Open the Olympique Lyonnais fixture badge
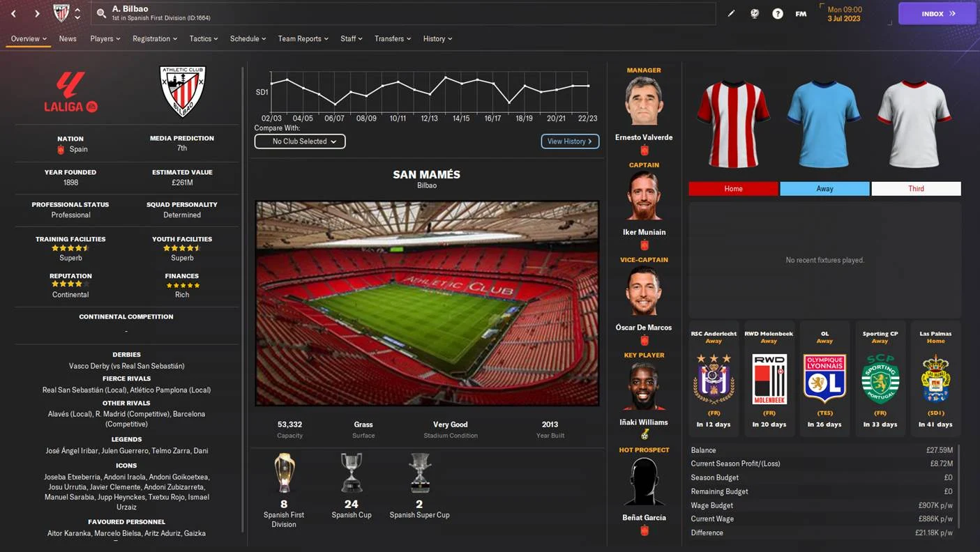Screen dimensions: 980x552 [824, 378]
